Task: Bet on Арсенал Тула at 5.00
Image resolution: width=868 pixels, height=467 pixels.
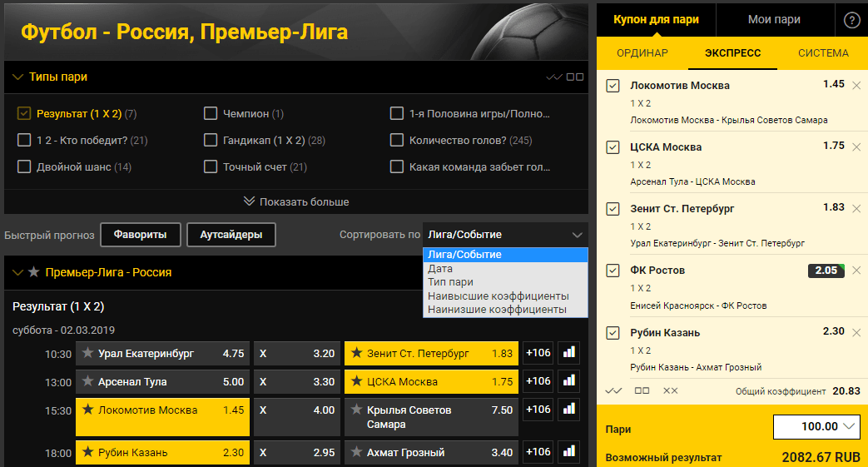Action: click(x=162, y=382)
